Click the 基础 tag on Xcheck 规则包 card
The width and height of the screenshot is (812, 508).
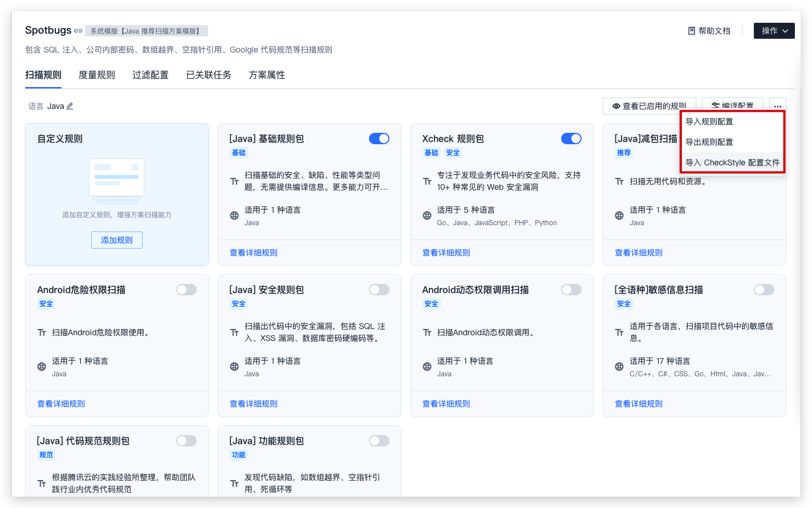point(431,153)
